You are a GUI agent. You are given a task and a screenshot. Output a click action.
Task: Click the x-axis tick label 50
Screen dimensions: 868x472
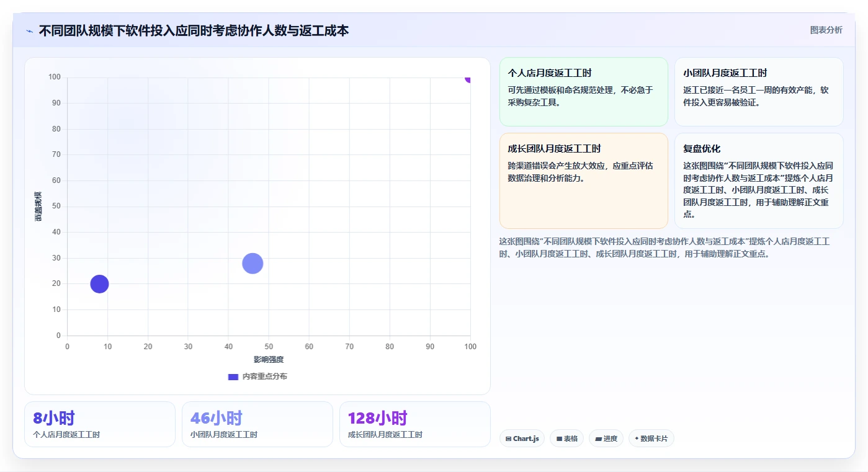click(x=269, y=347)
